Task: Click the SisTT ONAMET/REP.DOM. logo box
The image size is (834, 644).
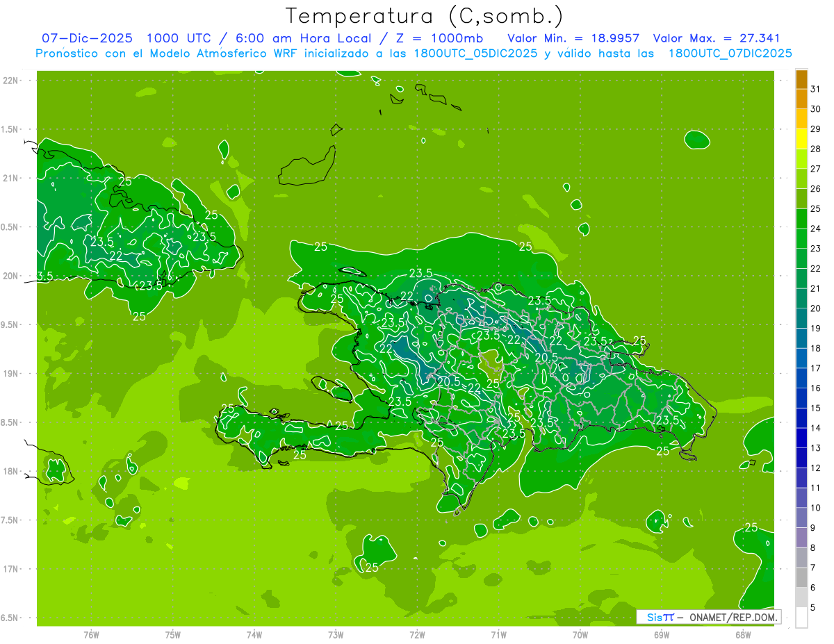Action: (708, 617)
